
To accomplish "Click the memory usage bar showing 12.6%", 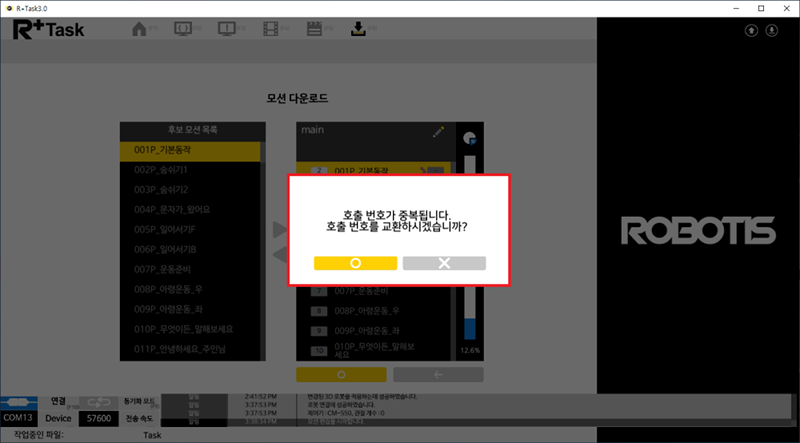I will [470, 330].
